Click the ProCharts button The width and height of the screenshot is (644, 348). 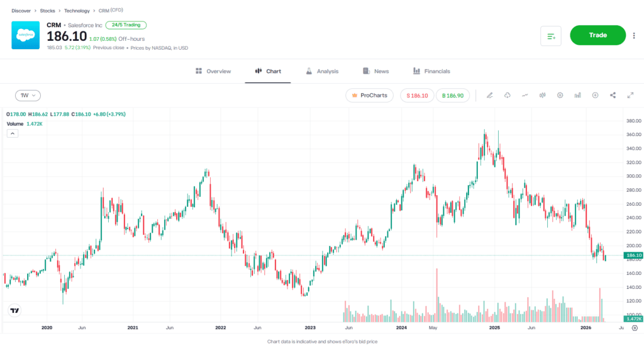coord(370,96)
